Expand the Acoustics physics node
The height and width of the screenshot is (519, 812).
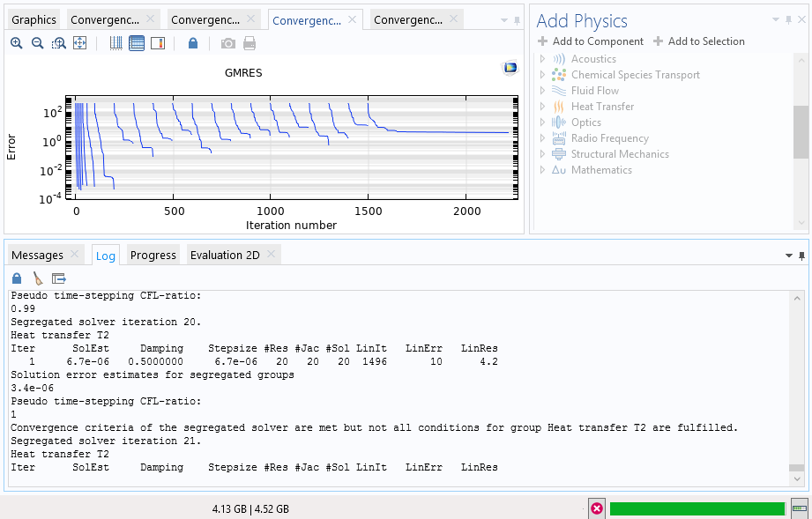click(x=543, y=59)
